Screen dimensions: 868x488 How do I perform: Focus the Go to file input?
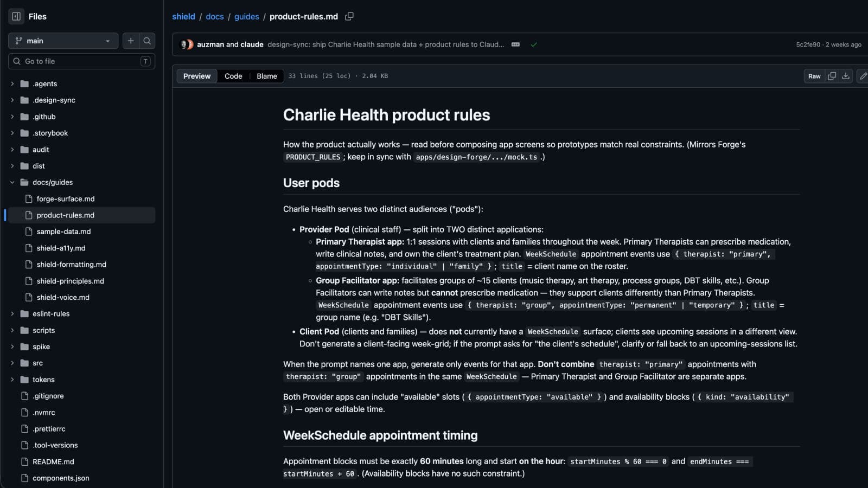[x=81, y=61]
